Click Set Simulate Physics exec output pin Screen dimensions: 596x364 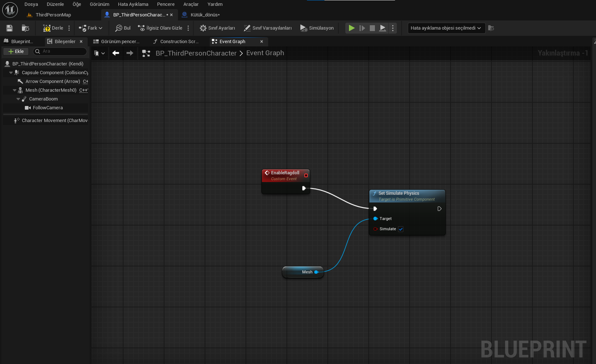coord(440,209)
